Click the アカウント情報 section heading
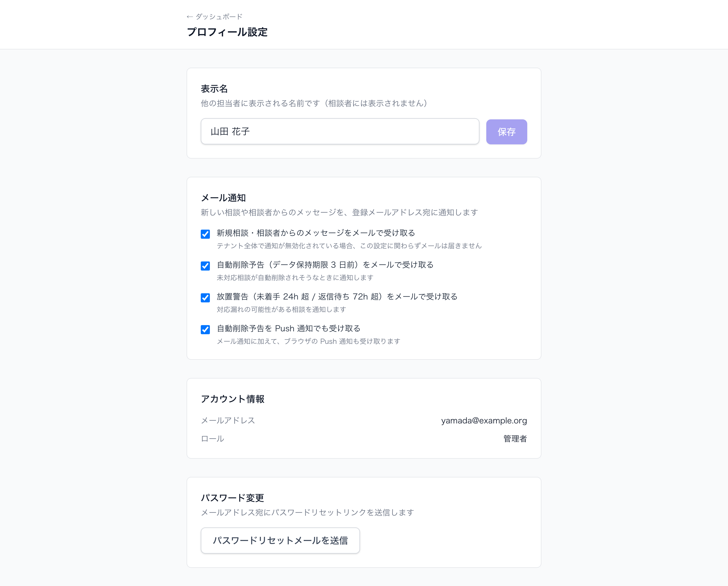The image size is (728, 586). pyautogui.click(x=232, y=399)
